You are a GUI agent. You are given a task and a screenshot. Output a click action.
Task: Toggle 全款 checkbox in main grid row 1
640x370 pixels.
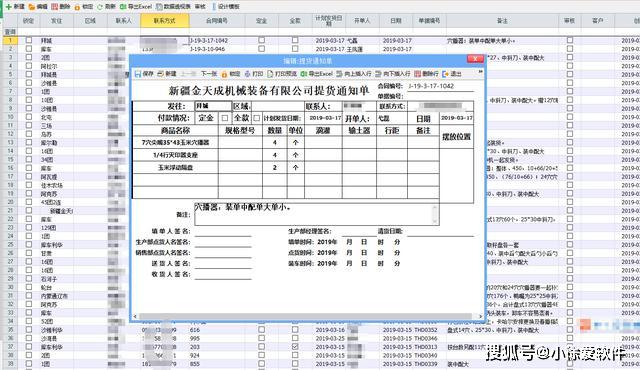coord(295,40)
